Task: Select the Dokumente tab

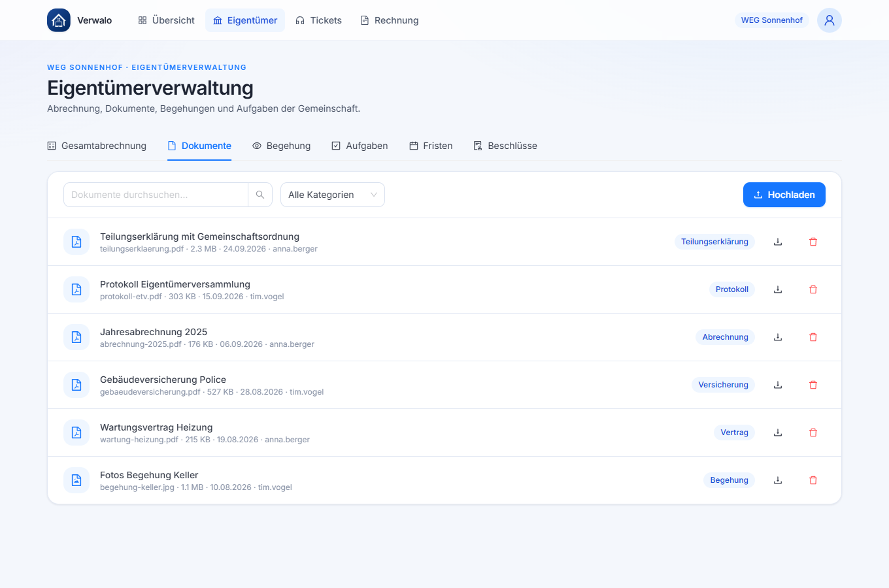Action: [x=199, y=146]
